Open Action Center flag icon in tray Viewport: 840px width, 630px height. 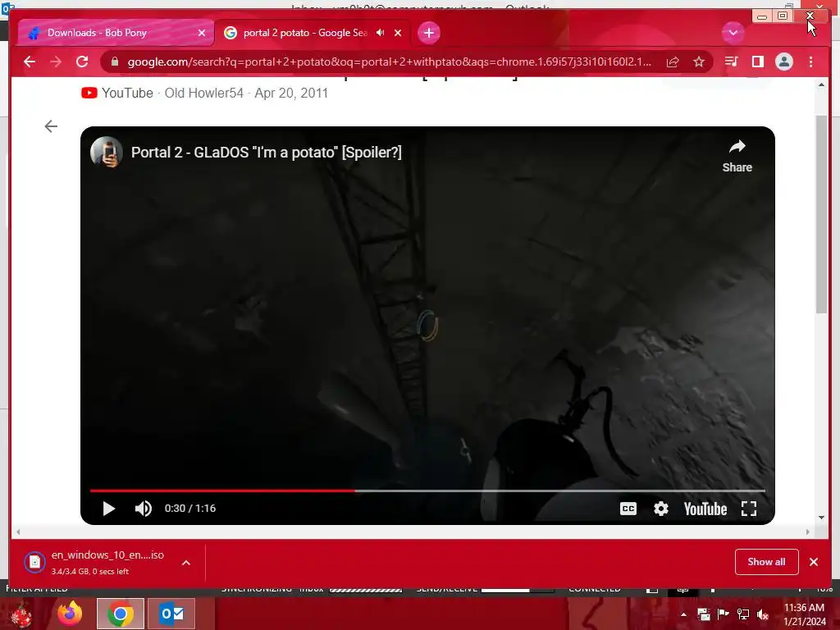[724, 614]
